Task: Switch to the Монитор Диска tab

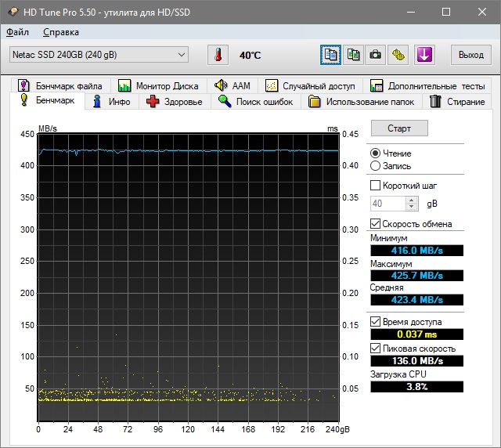Action: point(158,85)
